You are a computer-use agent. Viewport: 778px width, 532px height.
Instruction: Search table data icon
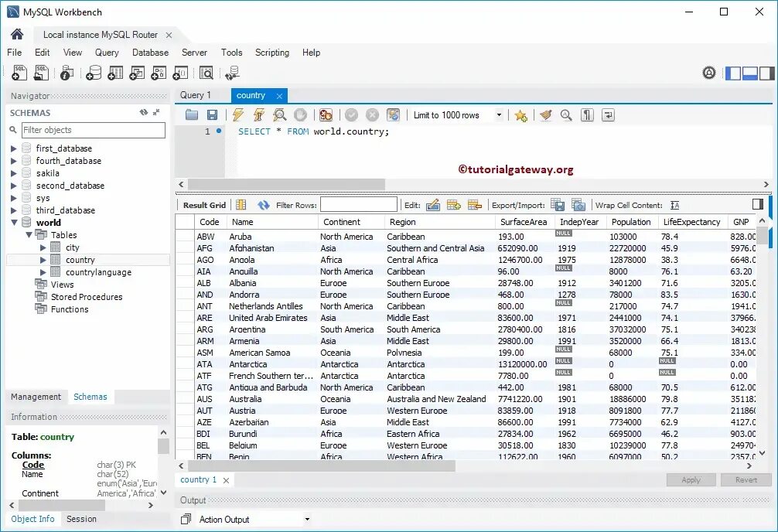point(206,73)
